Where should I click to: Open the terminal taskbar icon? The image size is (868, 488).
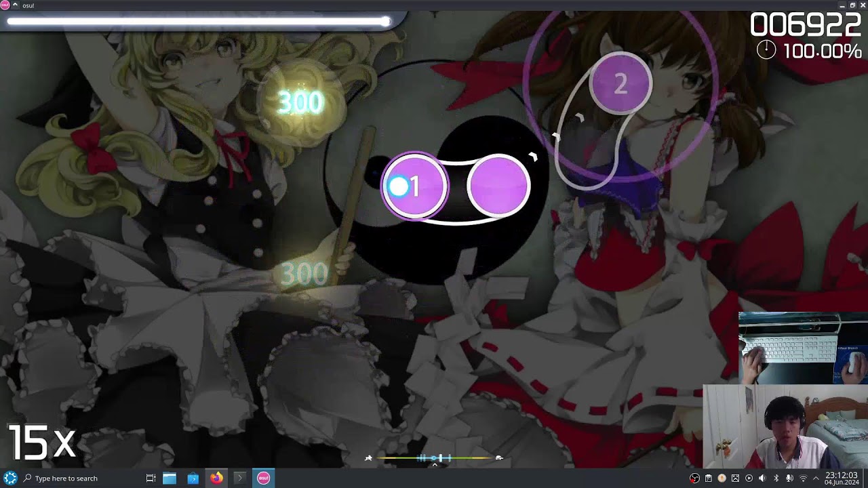[239, 479]
